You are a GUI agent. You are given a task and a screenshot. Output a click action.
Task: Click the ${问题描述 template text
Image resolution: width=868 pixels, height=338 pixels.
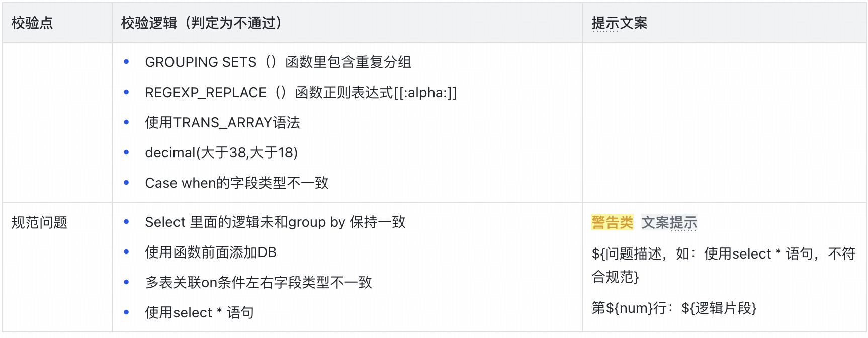tap(723, 254)
